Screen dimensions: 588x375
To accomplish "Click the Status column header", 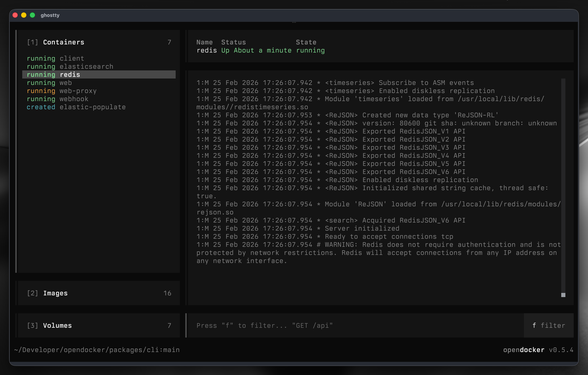I will pyautogui.click(x=234, y=42).
